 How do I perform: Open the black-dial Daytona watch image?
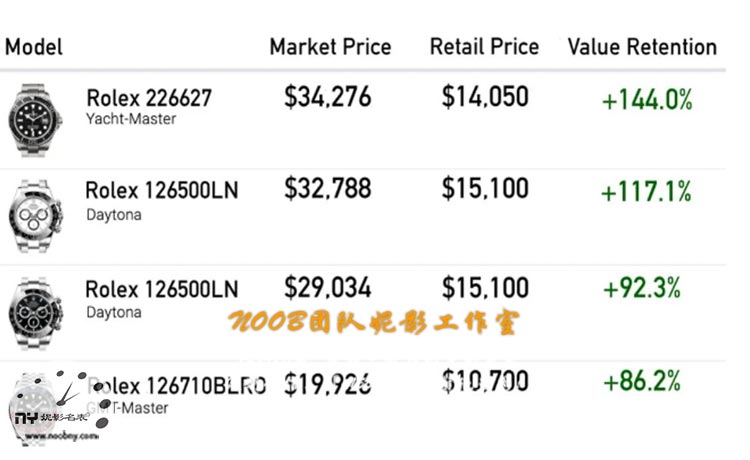[x=35, y=313]
